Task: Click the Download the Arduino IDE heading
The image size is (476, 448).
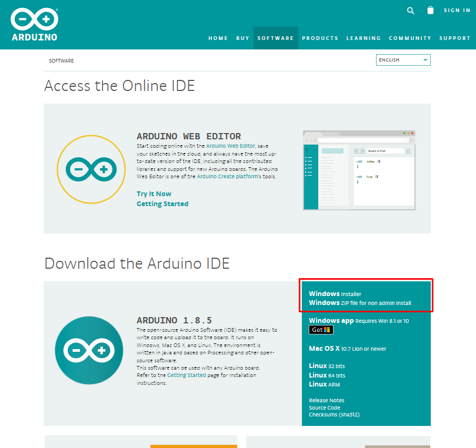Action: point(137,263)
